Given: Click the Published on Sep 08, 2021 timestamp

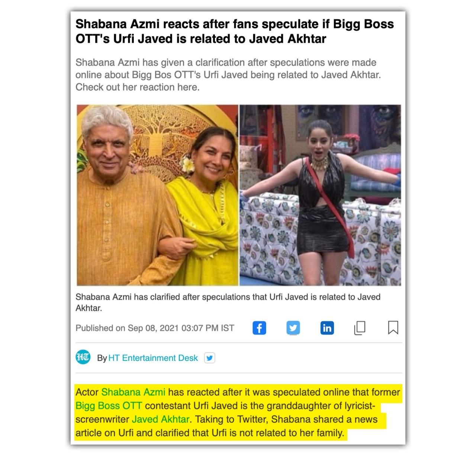Looking at the screenshot, I should click(155, 328).
